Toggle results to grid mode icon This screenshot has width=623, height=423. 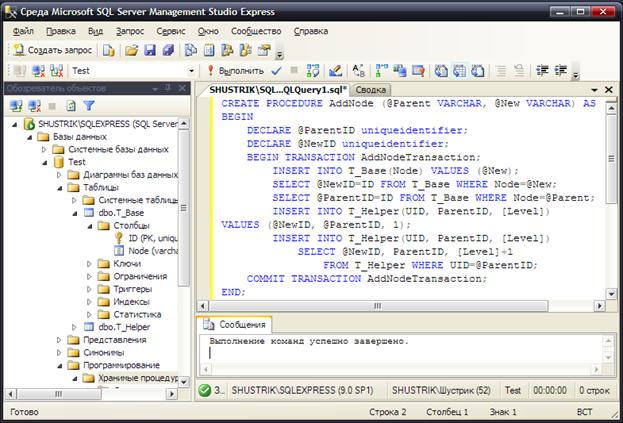460,71
